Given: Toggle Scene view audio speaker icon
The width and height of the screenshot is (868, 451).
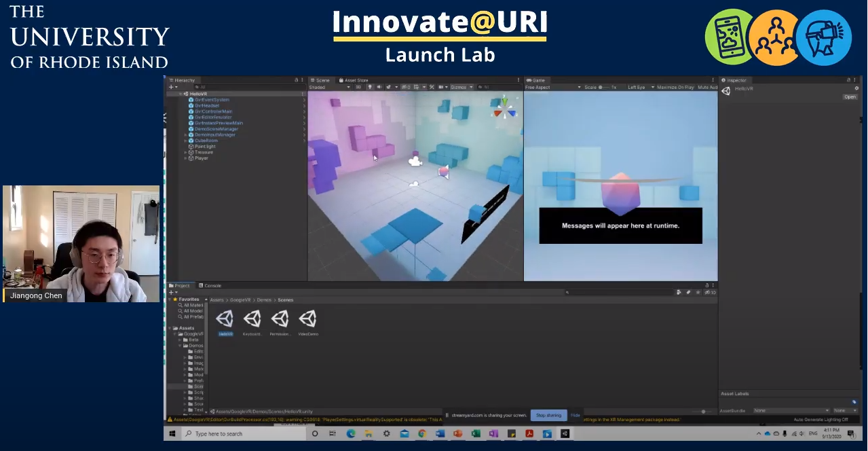Looking at the screenshot, I should click(x=379, y=87).
